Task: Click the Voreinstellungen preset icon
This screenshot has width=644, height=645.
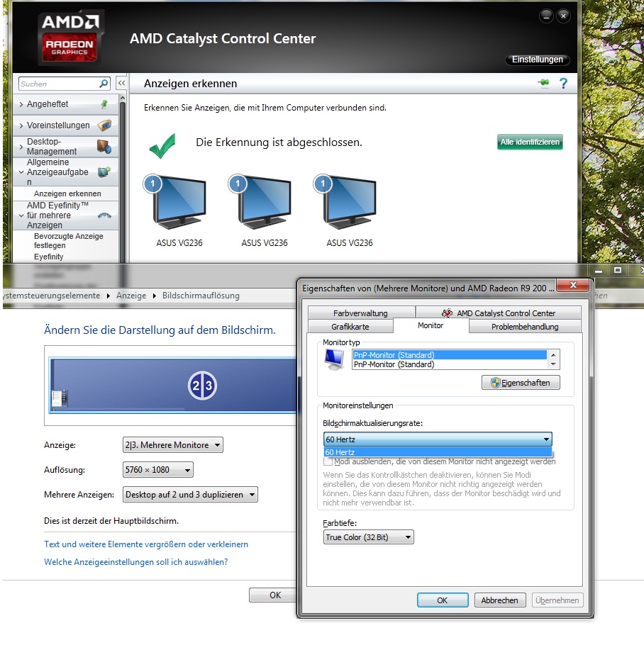Action: pos(104,125)
